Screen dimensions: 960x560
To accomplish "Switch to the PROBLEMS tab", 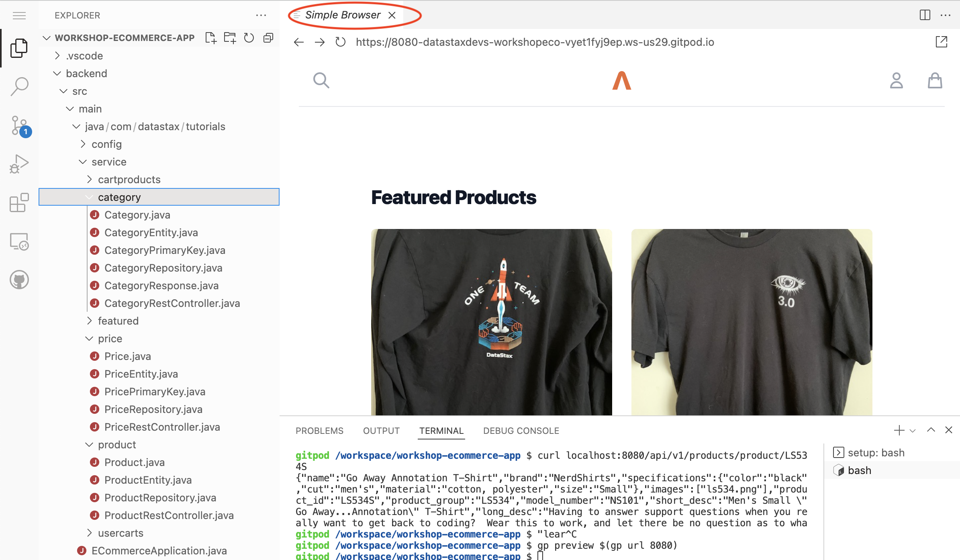I will click(x=319, y=431).
